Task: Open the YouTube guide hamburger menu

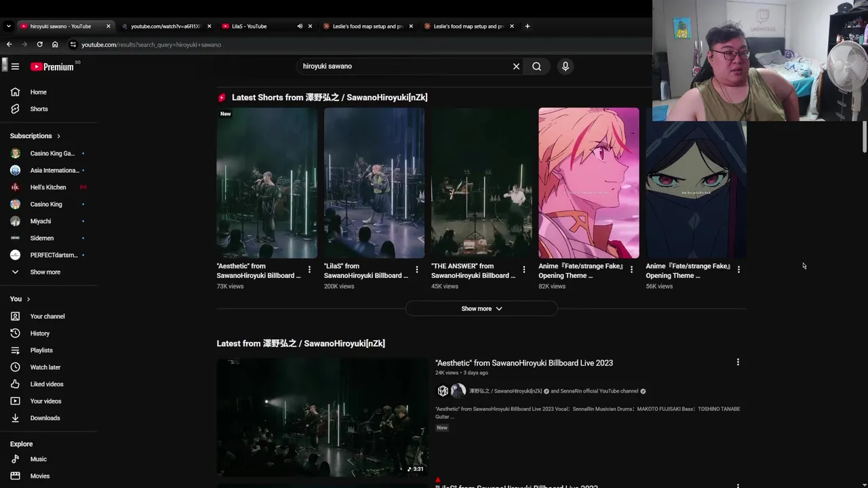Action: [x=15, y=66]
